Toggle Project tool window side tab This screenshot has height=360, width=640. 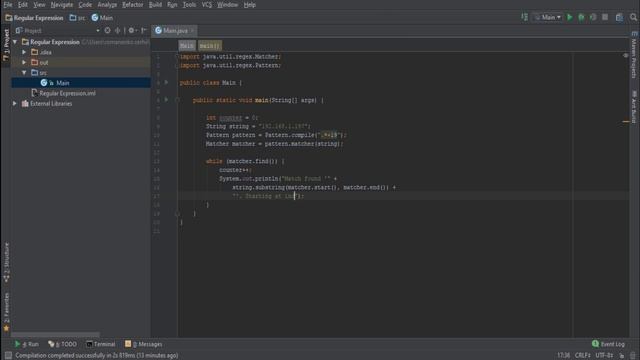pyautogui.click(x=6, y=45)
